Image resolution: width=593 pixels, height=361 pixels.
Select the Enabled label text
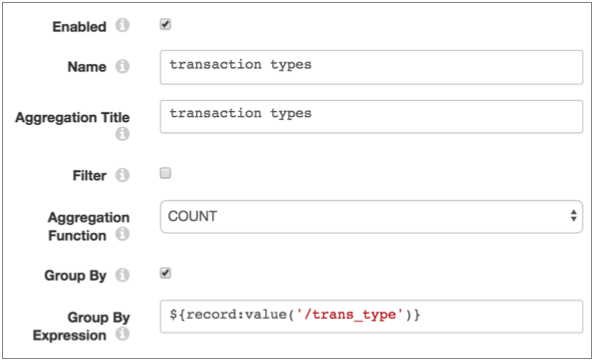[x=79, y=27]
